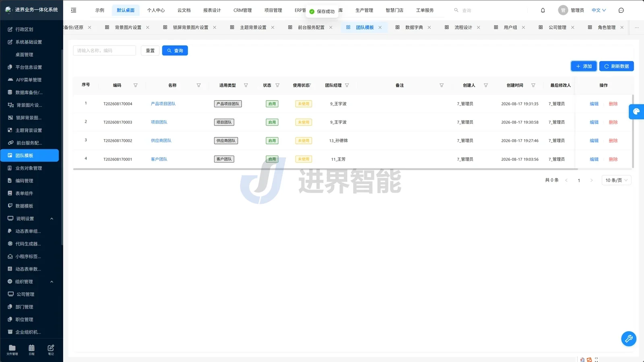The height and width of the screenshot is (362, 644).
Task: Open the 中文 language dropdown
Action: click(x=599, y=10)
